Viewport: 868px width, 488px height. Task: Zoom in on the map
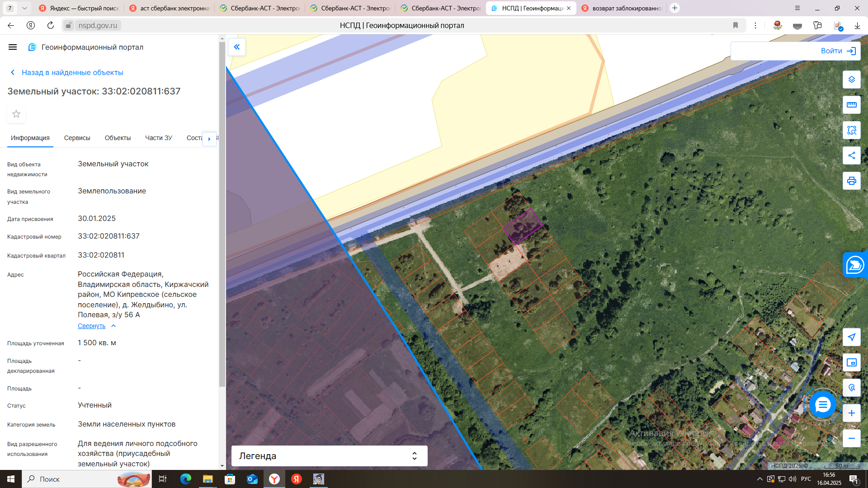(x=851, y=413)
